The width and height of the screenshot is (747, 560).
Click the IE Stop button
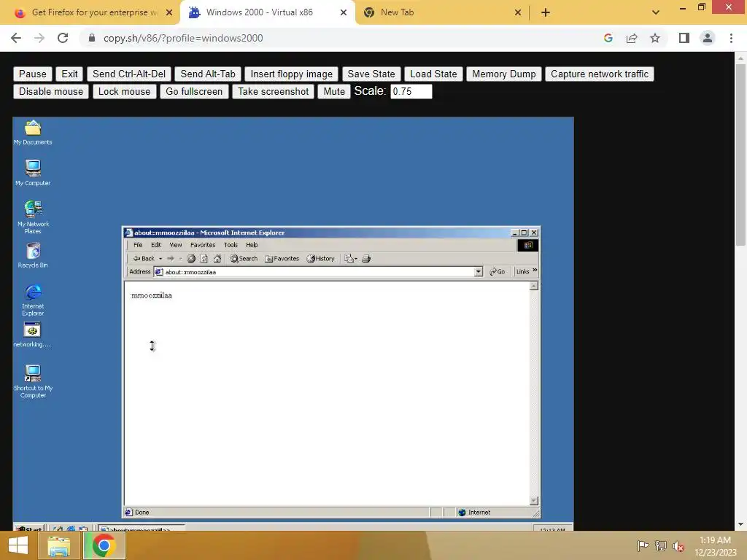[x=191, y=259]
